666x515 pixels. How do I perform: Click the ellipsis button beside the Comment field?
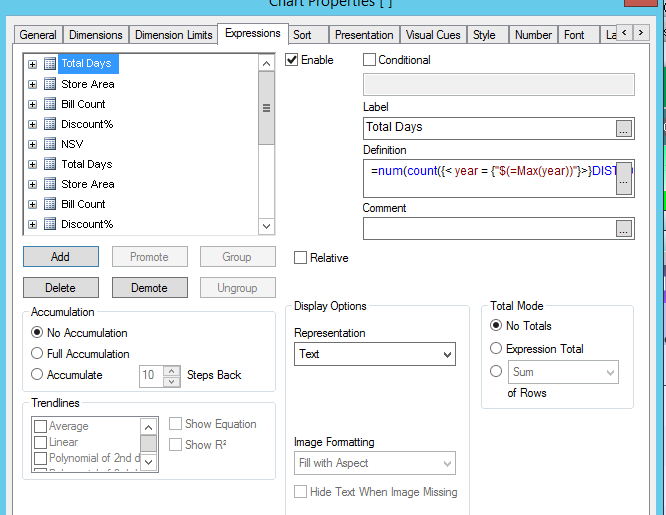coord(624,229)
